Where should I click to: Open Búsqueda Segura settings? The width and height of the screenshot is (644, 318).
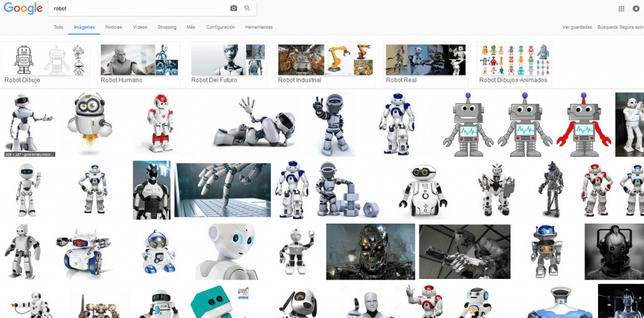pyautogui.click(x=621, y=27)
